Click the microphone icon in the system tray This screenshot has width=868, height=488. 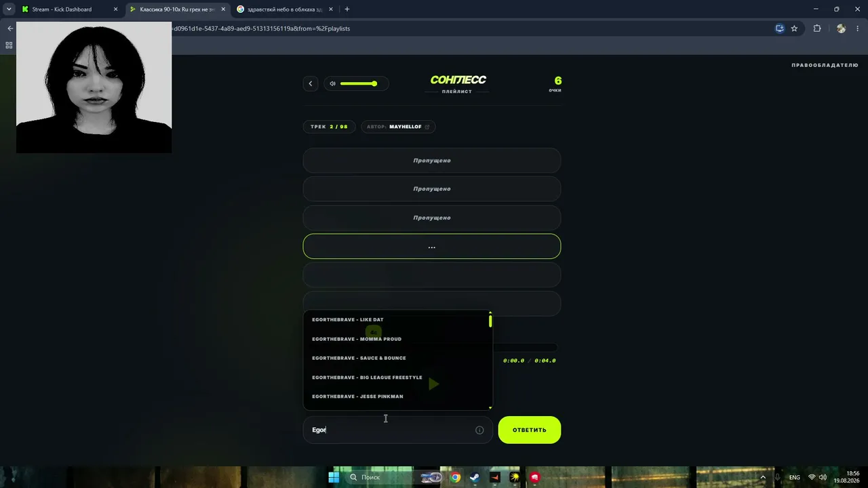tap(777, 477)
